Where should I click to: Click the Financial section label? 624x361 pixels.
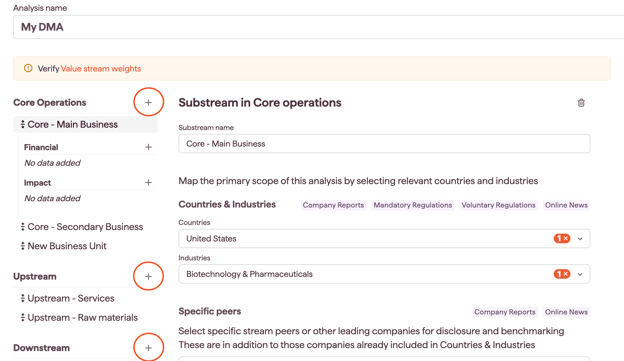pos(41,147)
